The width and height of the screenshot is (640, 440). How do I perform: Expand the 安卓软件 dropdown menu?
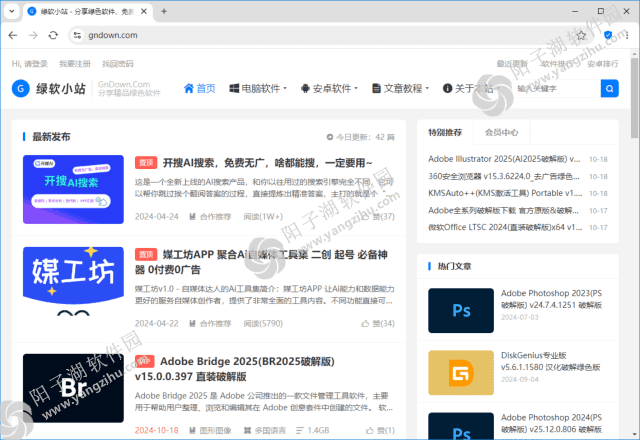point(329,89)
